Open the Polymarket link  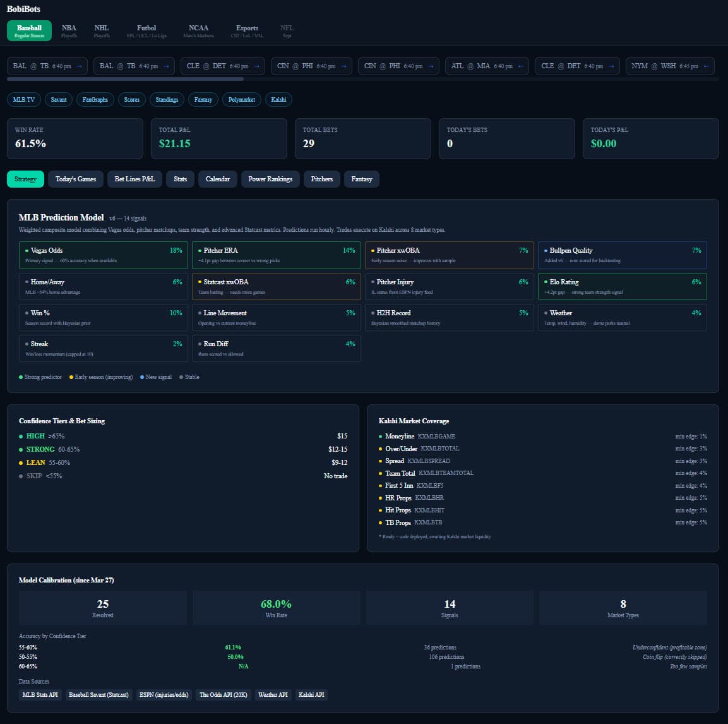click(241, 99)
